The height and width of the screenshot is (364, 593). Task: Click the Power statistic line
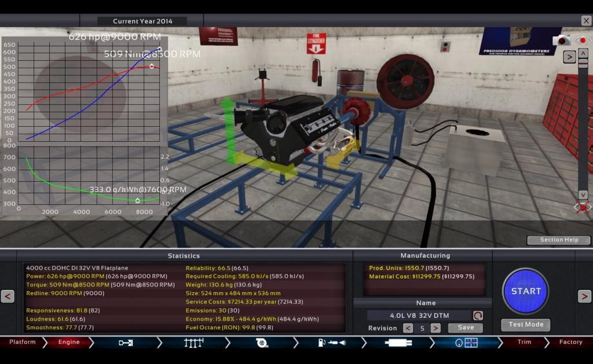click(x=97, y=276)
